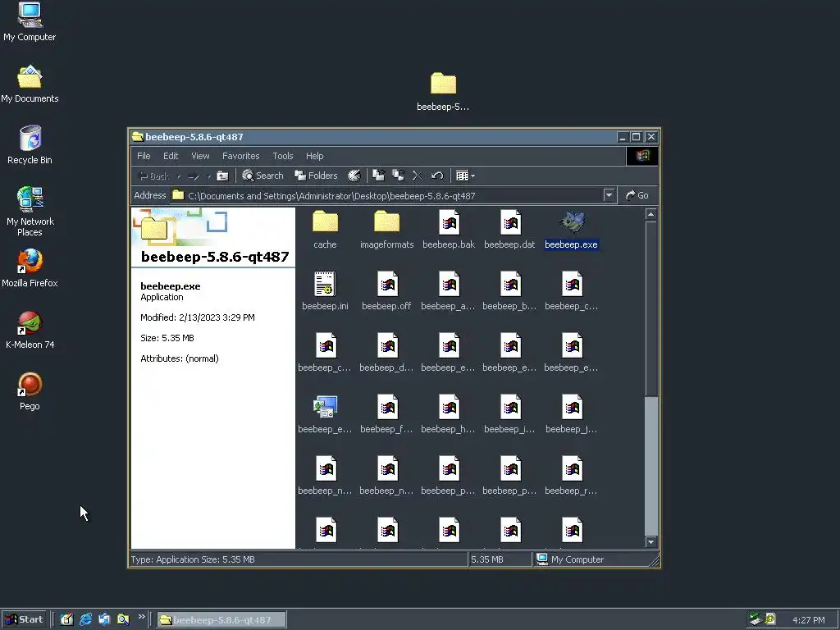The image size is (840, 630).
Task: Click the scrollbar down arrow
Action: tap(651, 541)
